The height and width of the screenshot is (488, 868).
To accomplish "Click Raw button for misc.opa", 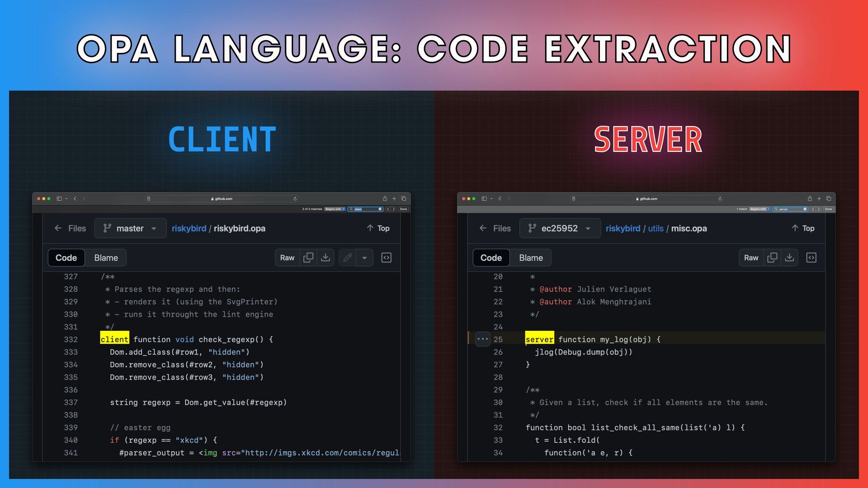I will point(751,258).
